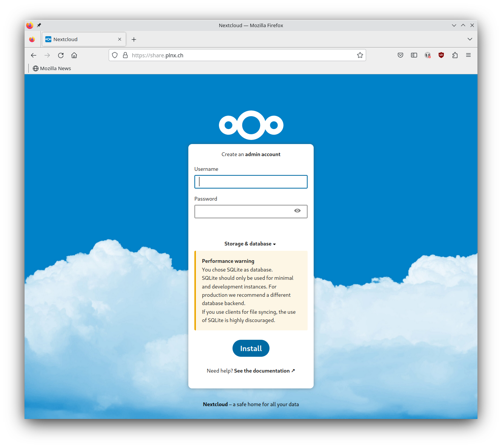Go to the browser home page

(x=74, y=55)
